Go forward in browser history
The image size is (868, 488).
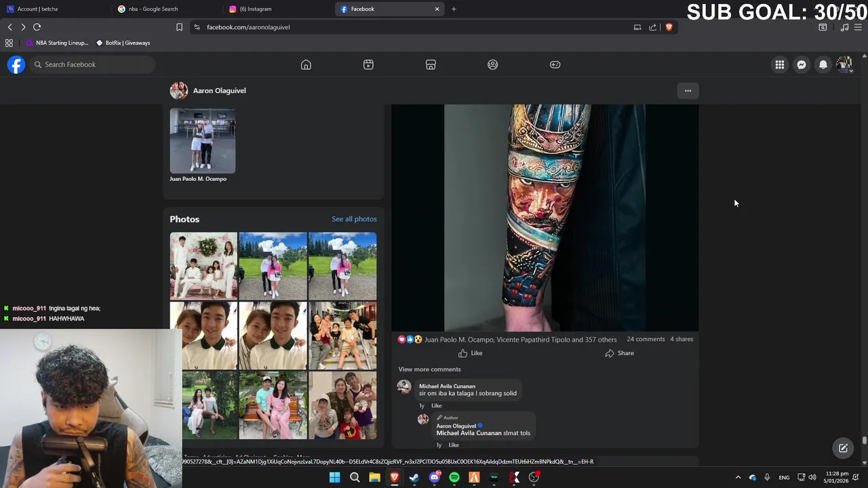(23, 27)
